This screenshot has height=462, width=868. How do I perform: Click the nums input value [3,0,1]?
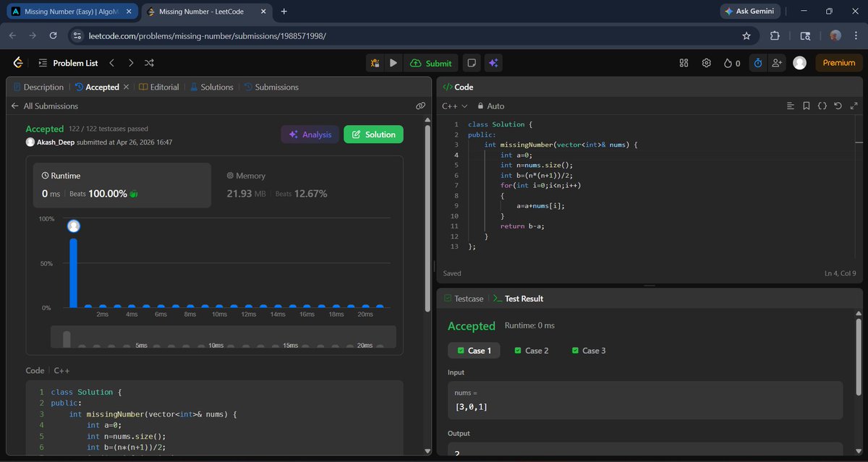[471, 407]
